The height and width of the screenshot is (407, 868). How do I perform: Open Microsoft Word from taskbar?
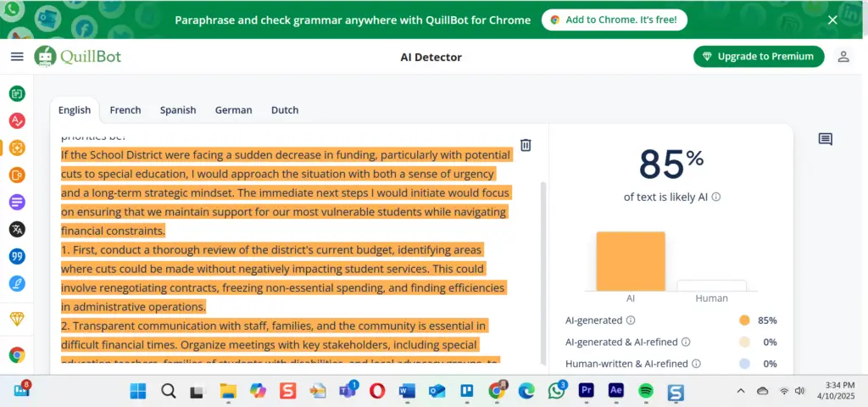pos(408,391)
